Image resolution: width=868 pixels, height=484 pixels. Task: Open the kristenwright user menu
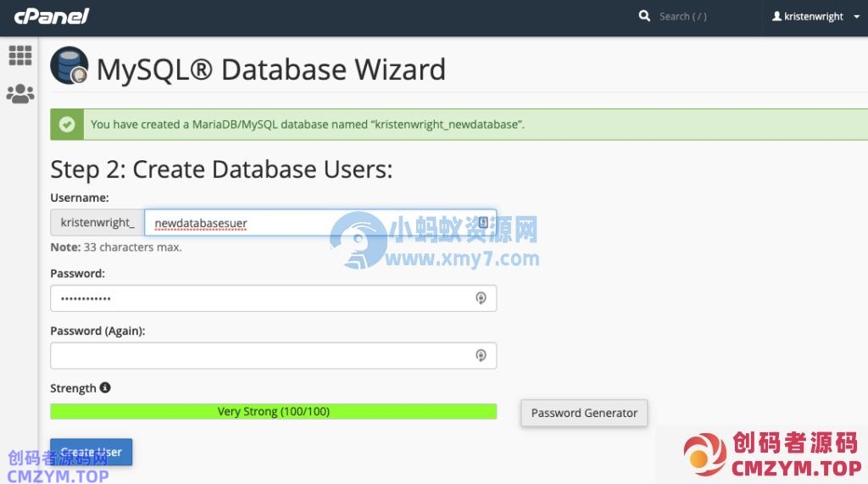(x=814, y=17)
